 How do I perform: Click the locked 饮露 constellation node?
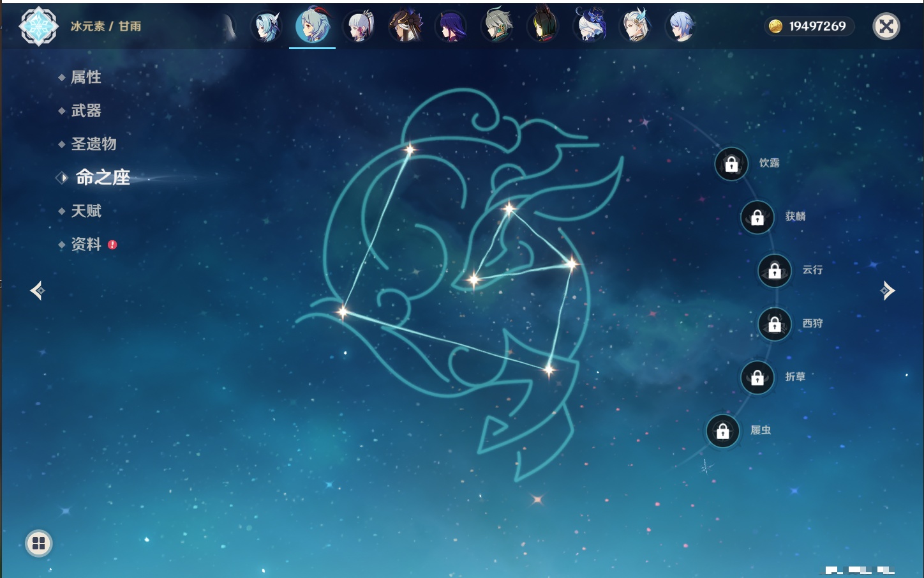click(731, 164)
